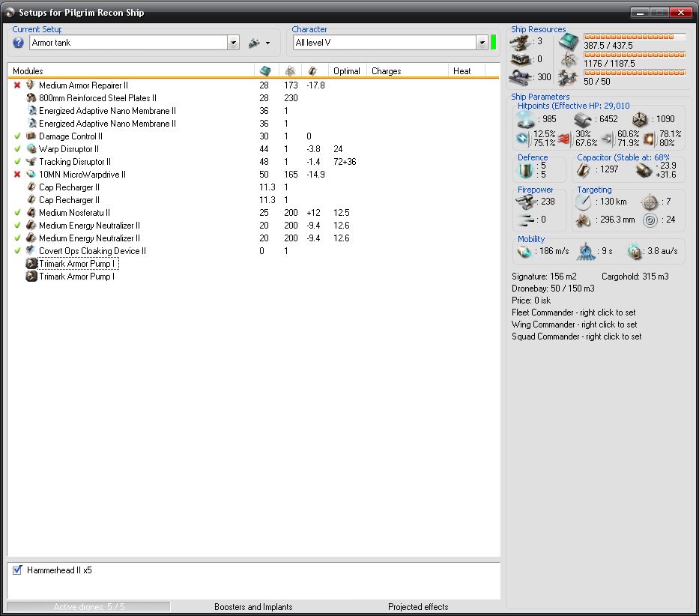Toggle the first Medium Energy Neutralizer II checkmark

coord(17,226)
